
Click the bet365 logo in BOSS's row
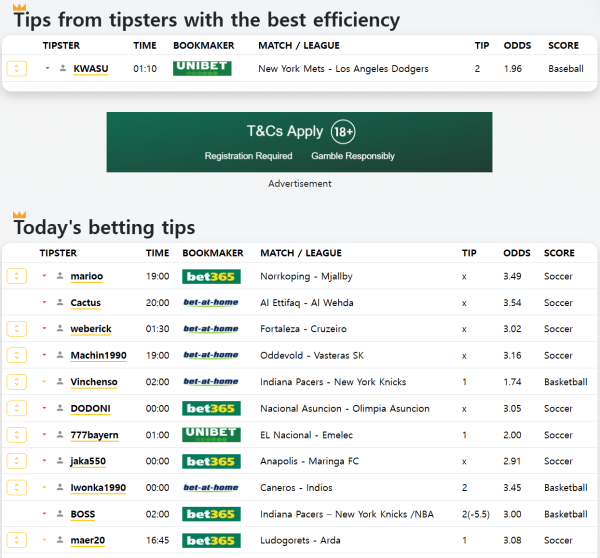tap(211, 514)
